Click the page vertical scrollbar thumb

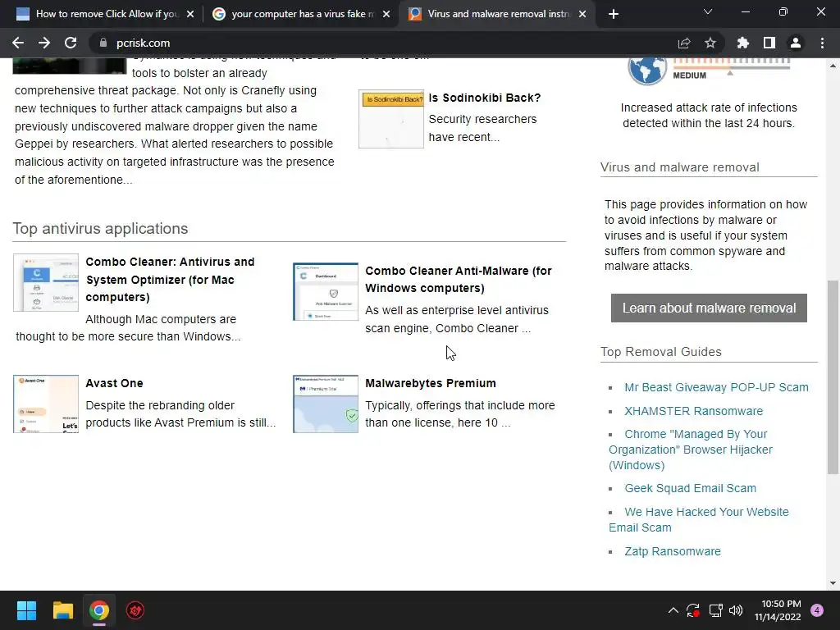point(833,377)
